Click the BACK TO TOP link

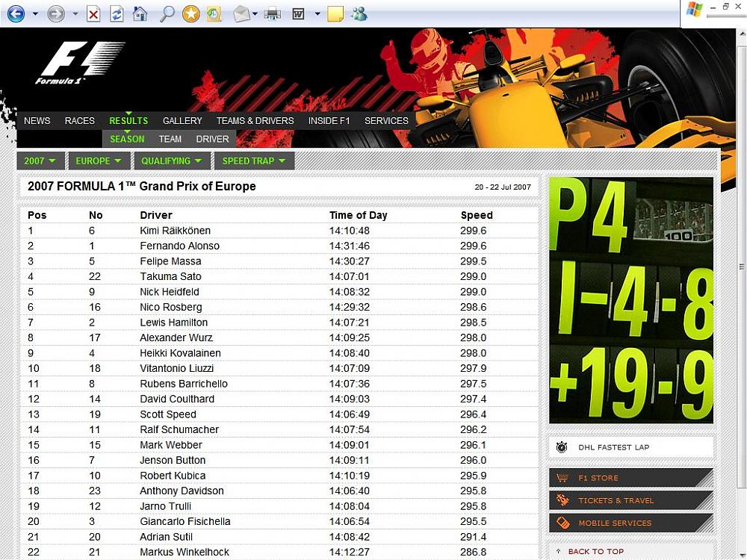point(595,552)
